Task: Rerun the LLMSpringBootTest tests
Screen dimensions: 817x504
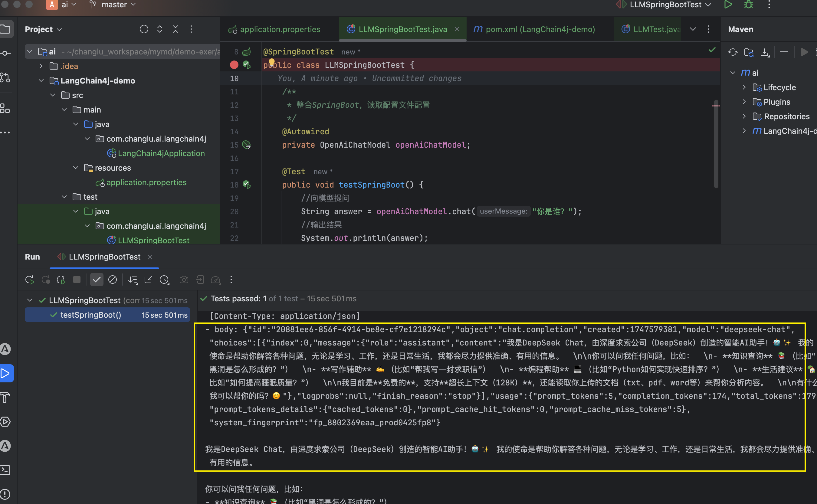Action: [x=29, y=280]
